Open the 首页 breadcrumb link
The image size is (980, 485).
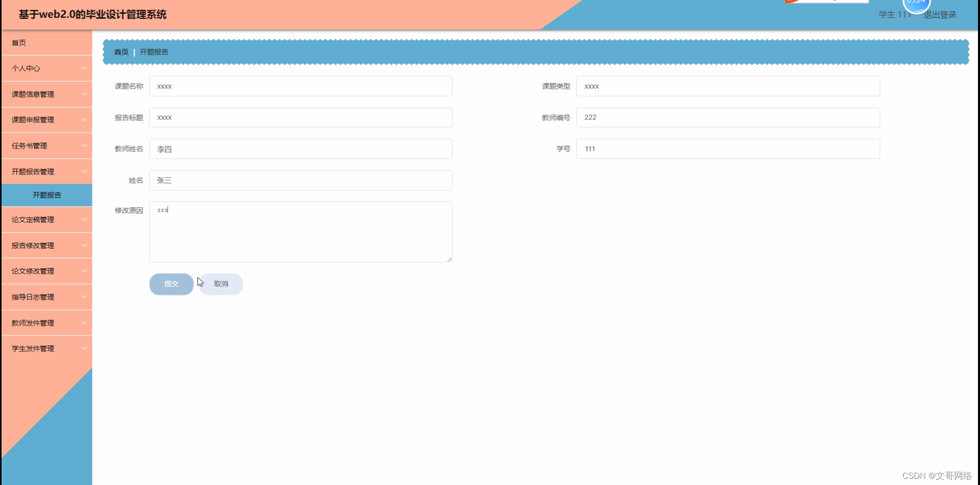pos(121,52)
